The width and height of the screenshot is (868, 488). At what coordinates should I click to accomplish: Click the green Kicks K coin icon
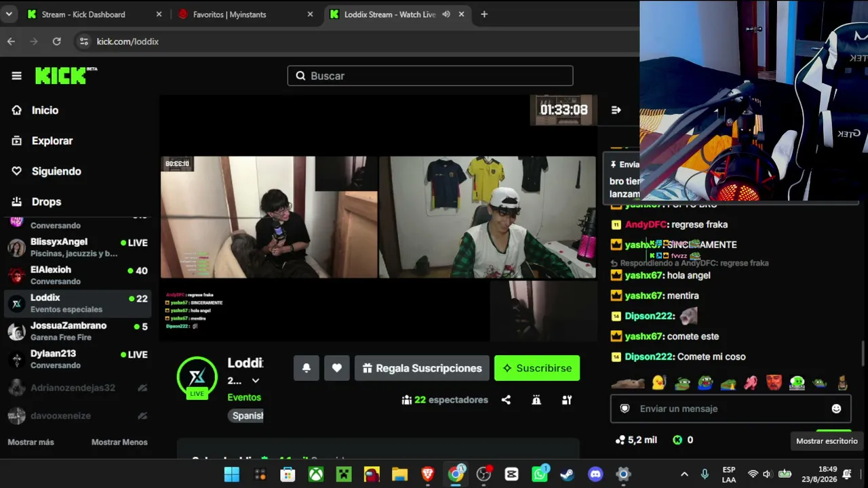(x=677, y=440)
